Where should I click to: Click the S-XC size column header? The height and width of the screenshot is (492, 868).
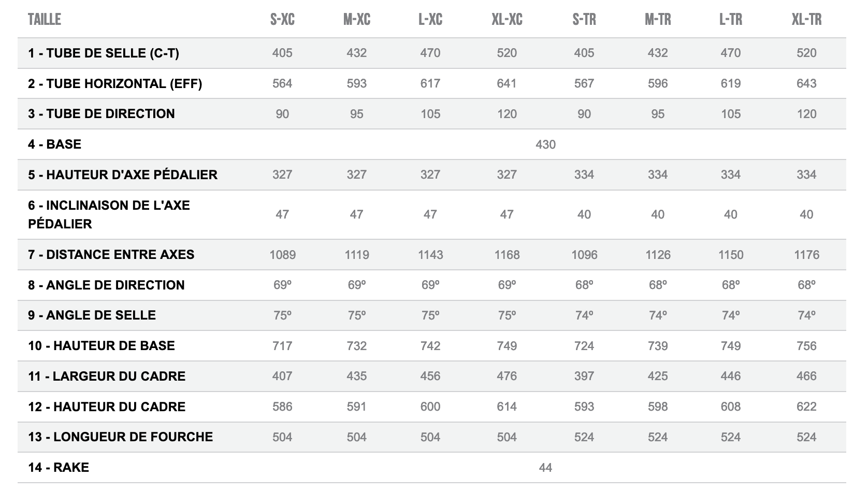coord(282,20)
